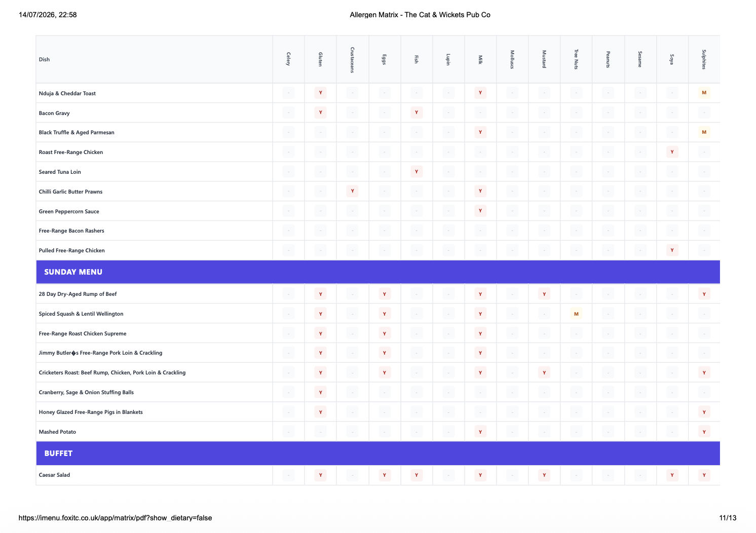The height and width of the screenshot is (533, 756).
Task: Click Tree Nuts M badge for Squash Wellington
Action: click(576, 314)
